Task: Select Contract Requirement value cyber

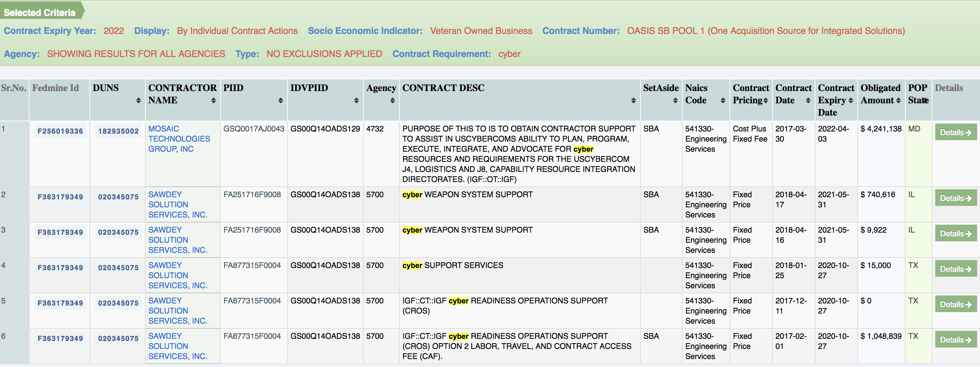Action: (509, 54)
